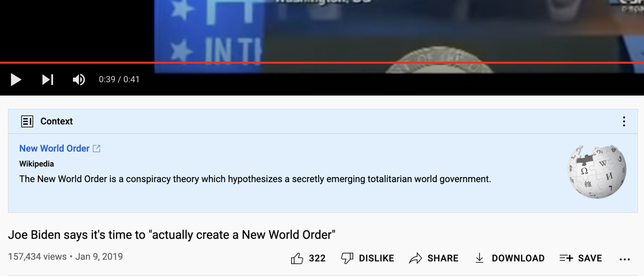Like the video with thumbs up icon
The width and height of the screenshot is (644, 276).
[x=297, y=258]
